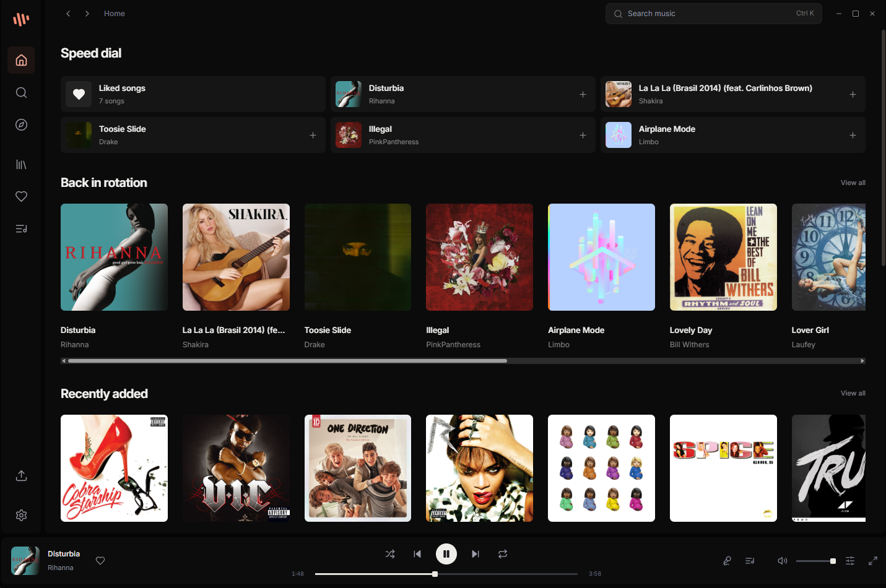Viewport: 886px width, 588px height.
Task: Open Settings gear in sidebar
Action: click(21, 516)
